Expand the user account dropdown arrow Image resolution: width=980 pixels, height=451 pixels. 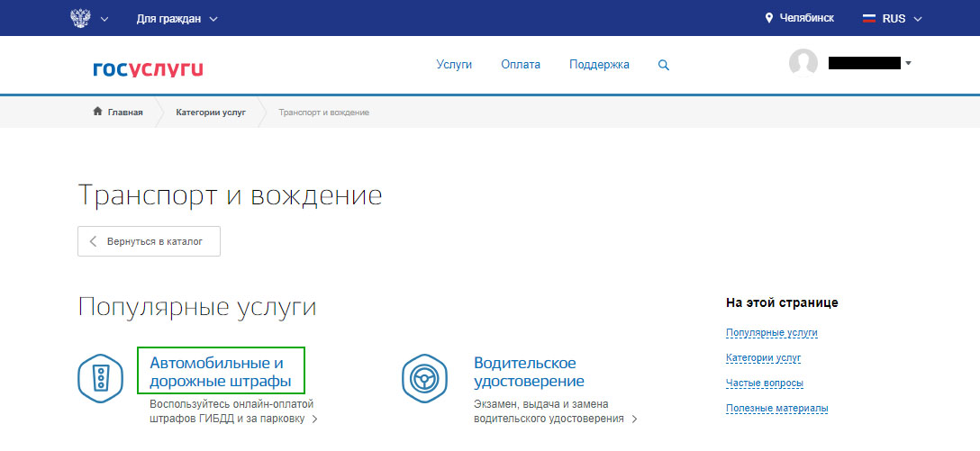[x=908, y=63]
